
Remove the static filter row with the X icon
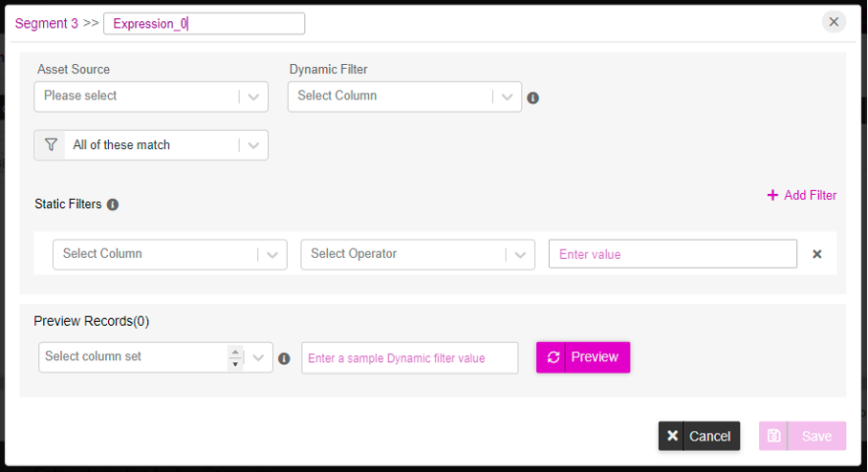point(816,254)
